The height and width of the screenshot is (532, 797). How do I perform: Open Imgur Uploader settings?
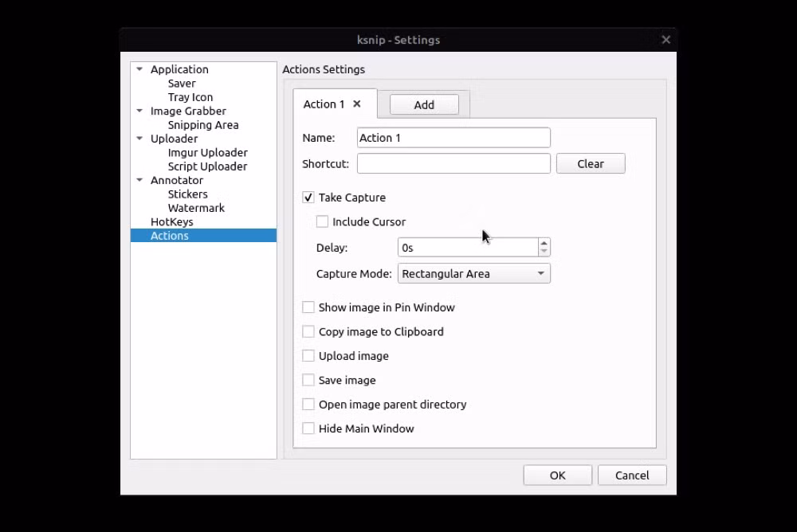(207, 152)
